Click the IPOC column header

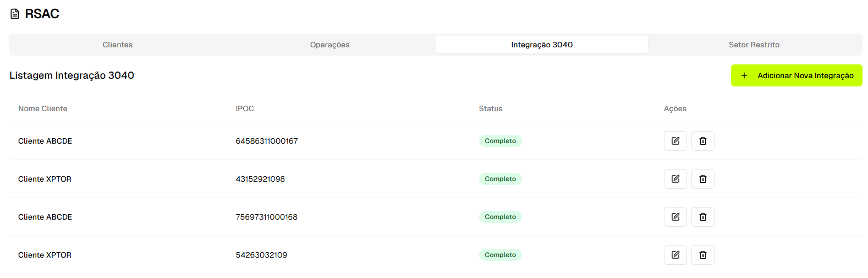[245, 108]
